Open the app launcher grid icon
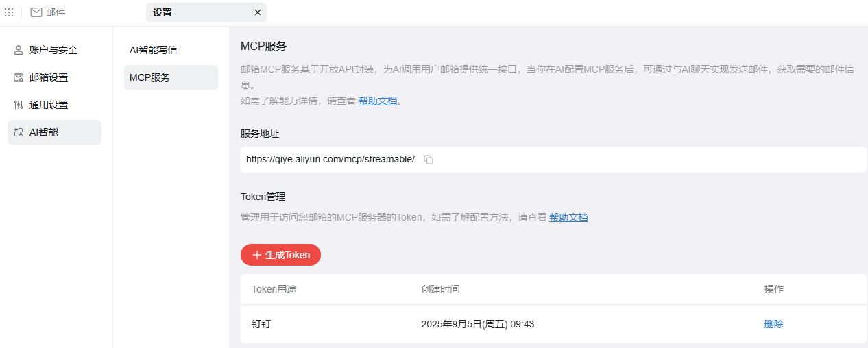 point(9,12)
